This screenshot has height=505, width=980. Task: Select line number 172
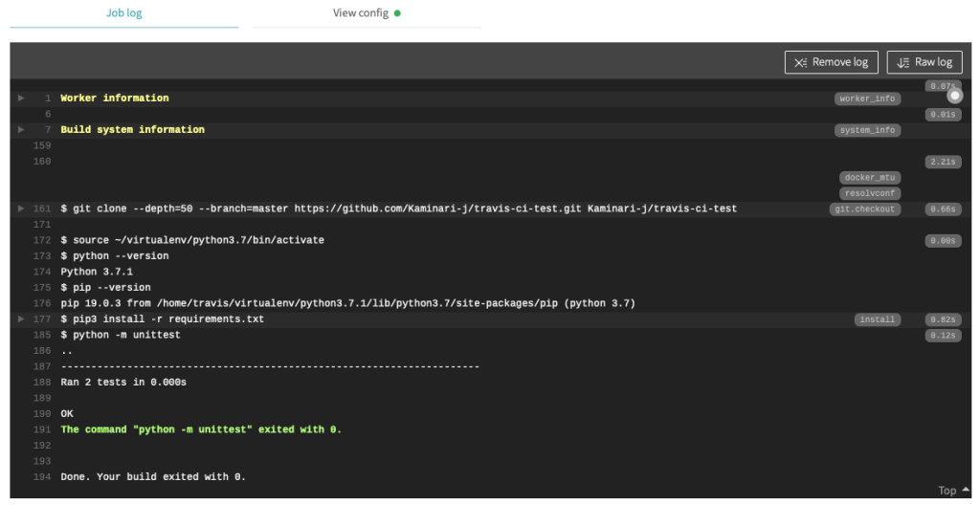(x=42, y=240)
